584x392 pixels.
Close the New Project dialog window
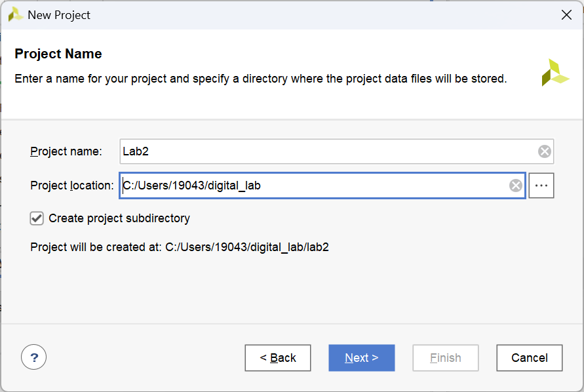click(x=566, y=15)
